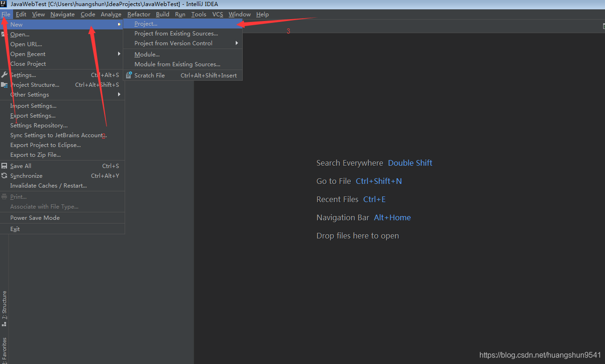Choose Associate with File Type...

(63, 206)
